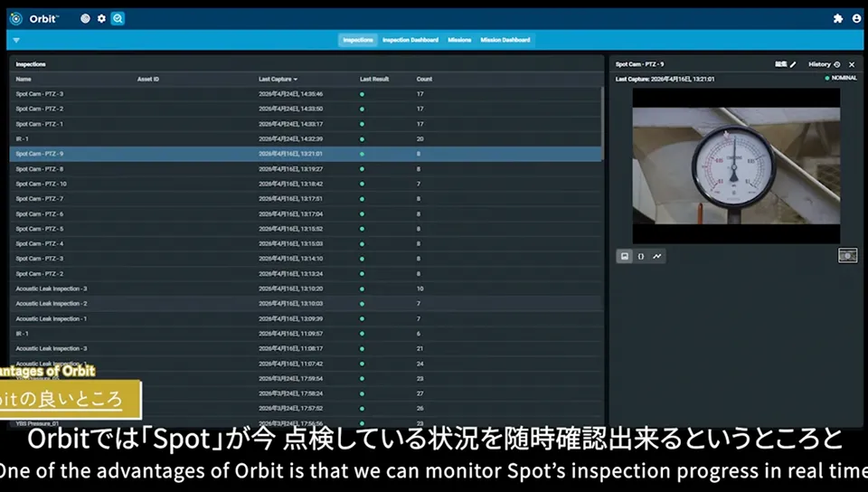Select the Spot Cam - PTZ - 6 row
The width and height of the screenshot is (868, 492).
307,213
